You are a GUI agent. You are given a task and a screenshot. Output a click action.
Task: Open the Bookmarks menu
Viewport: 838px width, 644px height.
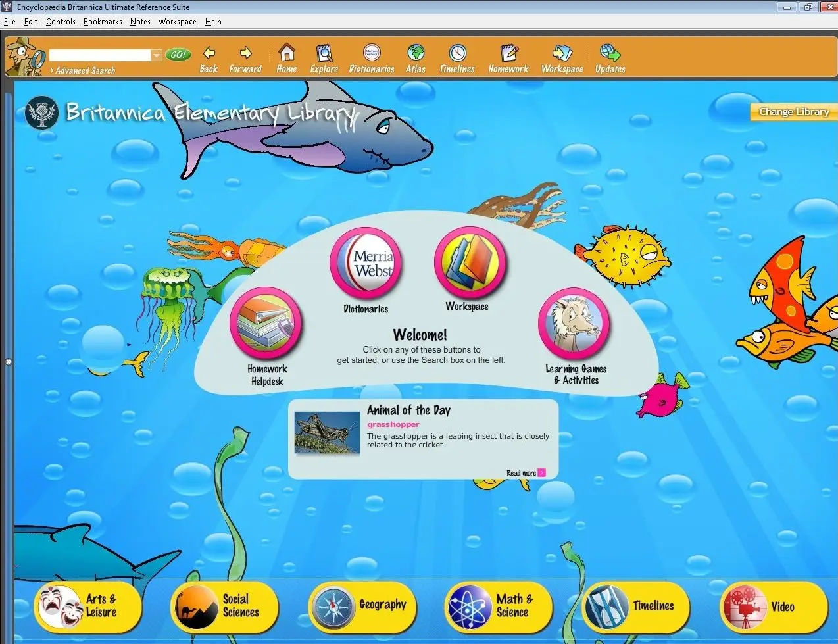point(103,22)
